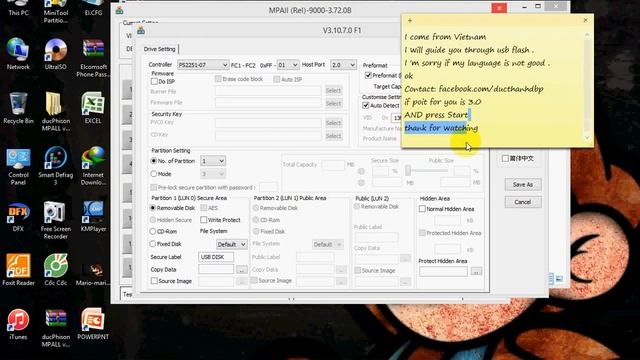Launch Foxit Reader shortcut

(x=18, y=270)
